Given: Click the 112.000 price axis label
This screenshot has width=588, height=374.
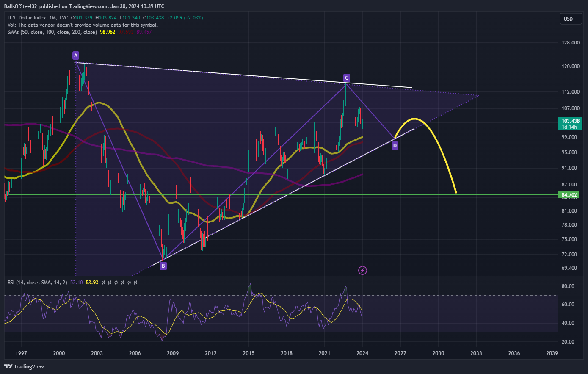Looking at the screenshot, I should (x=571, y=92).
